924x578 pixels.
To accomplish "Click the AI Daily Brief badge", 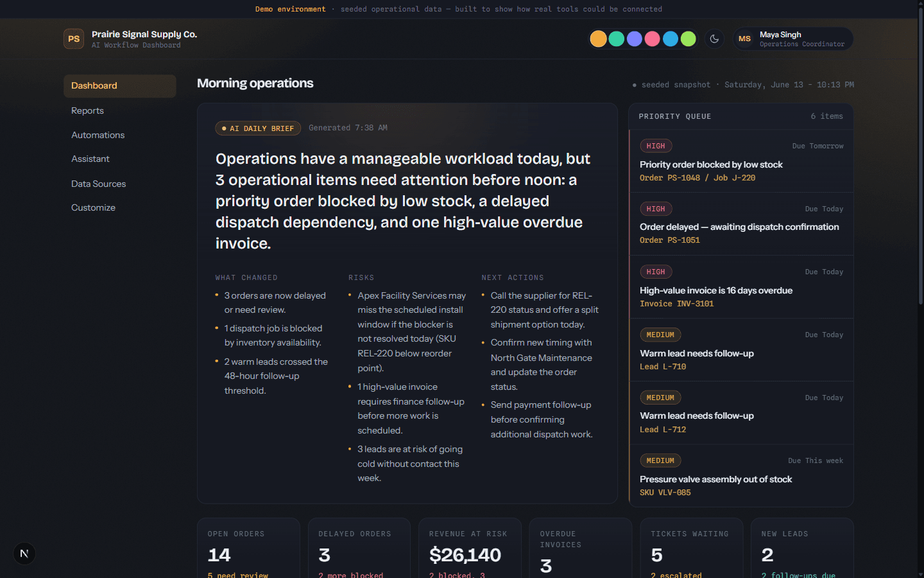I will point(258,128).
